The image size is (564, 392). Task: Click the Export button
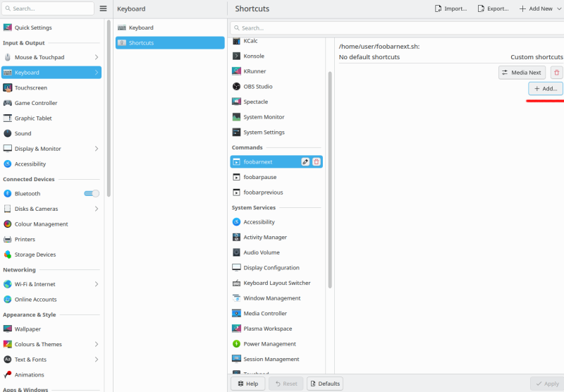click(x=493, y=8)
